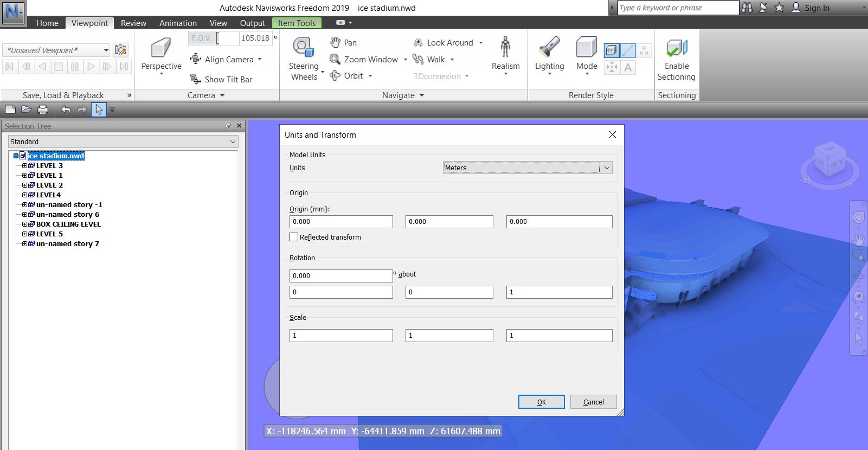Viewport: 868px width, 450px height.
Task: Click the star favorites icon in title bar
Action: tap(779, 8)
